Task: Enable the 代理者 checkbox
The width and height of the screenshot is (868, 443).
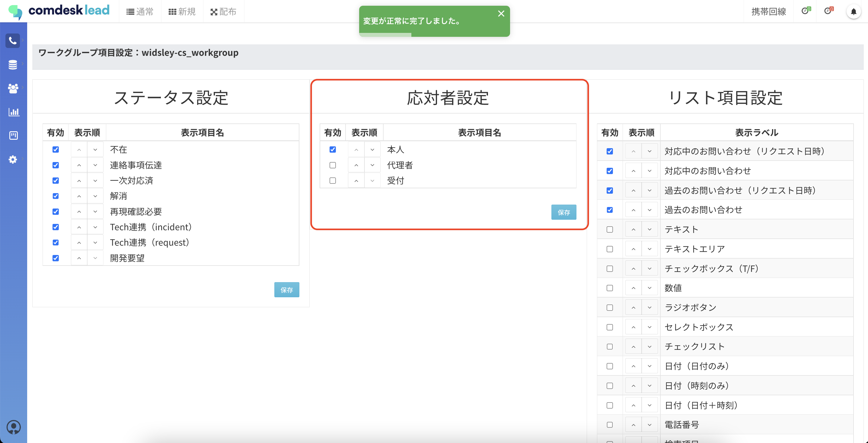Action: pyautogui.click(x=333, y=165)
